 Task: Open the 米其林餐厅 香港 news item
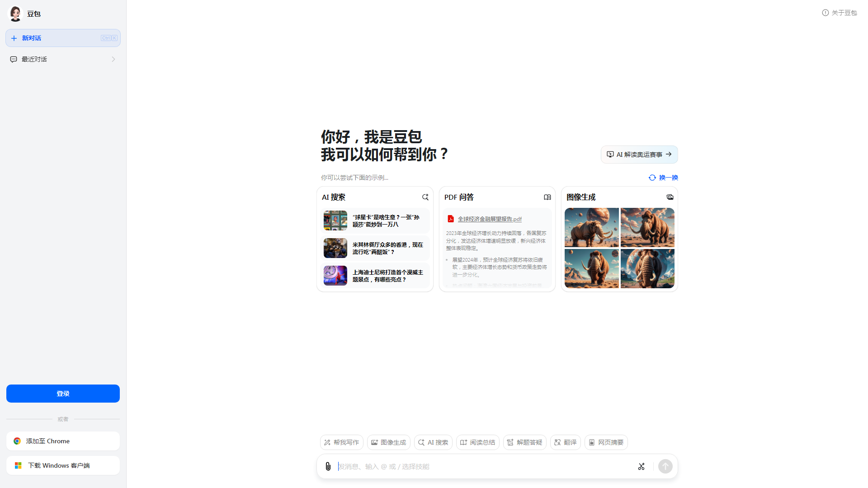[375, 249]
